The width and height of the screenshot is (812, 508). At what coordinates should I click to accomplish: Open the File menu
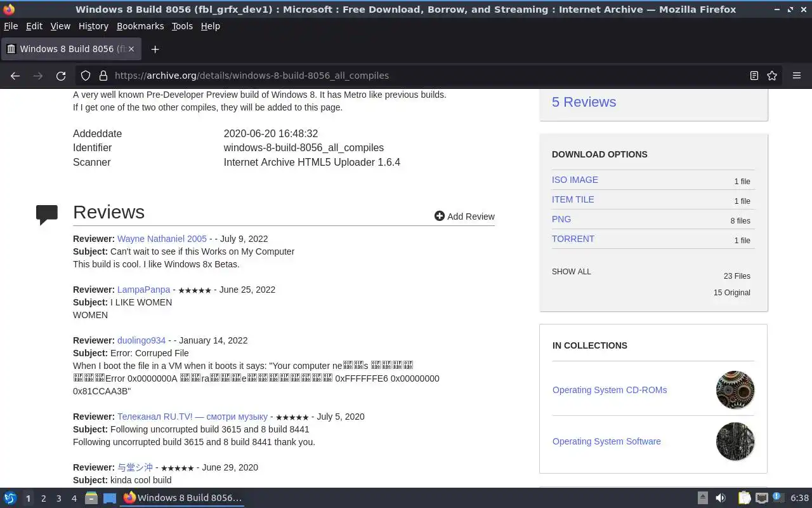pyautogui.click(x=11, y=26)
